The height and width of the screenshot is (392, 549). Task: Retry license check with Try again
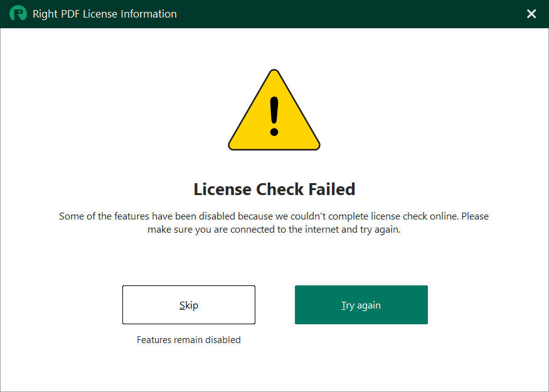(361, 305)
